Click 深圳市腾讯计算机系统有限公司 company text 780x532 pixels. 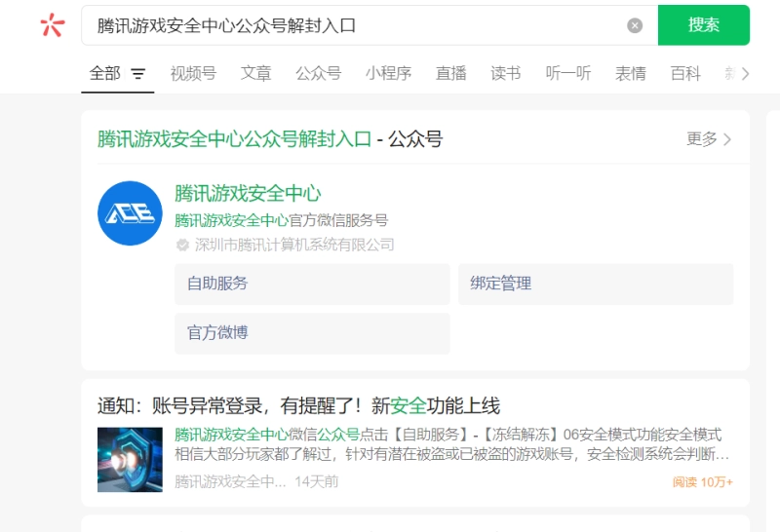[x=294, y=245]
